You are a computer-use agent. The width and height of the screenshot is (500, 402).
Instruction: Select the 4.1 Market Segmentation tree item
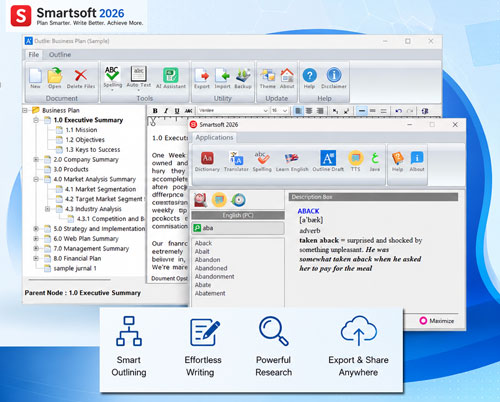click(100, 189)
